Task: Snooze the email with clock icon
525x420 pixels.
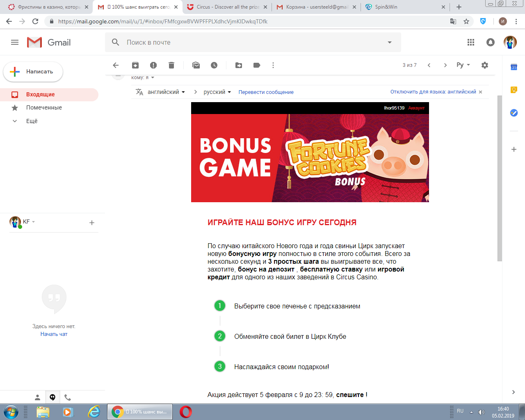Action: pos(214,65)
